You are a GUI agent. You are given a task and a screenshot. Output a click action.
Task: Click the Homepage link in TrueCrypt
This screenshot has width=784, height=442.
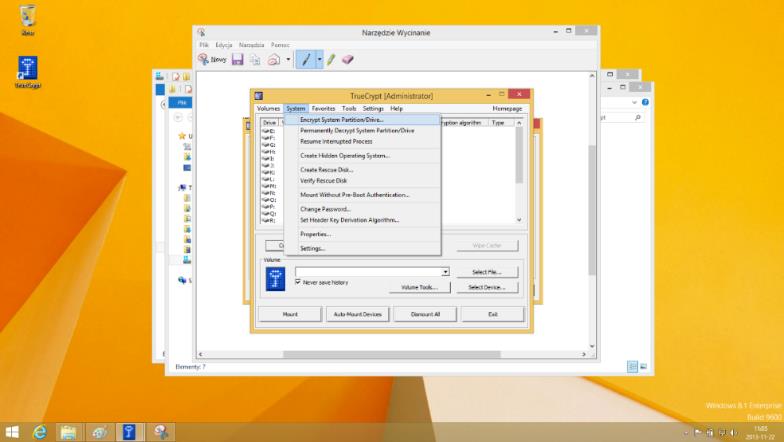[x=507, y=108]
